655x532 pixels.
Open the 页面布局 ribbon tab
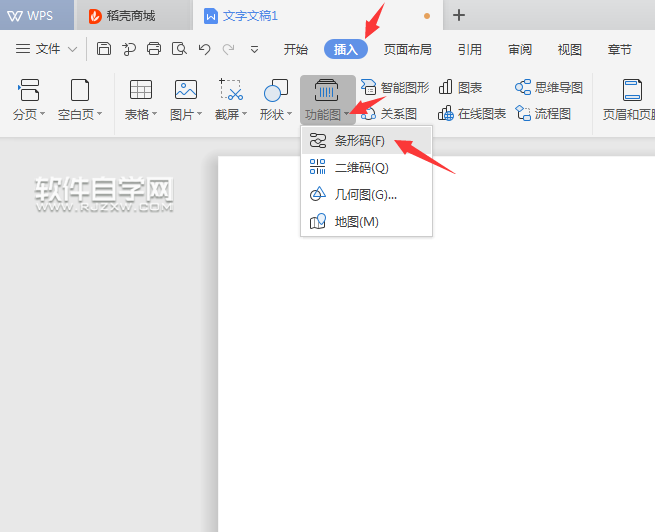pyautogui.click(x=407, y=50)
